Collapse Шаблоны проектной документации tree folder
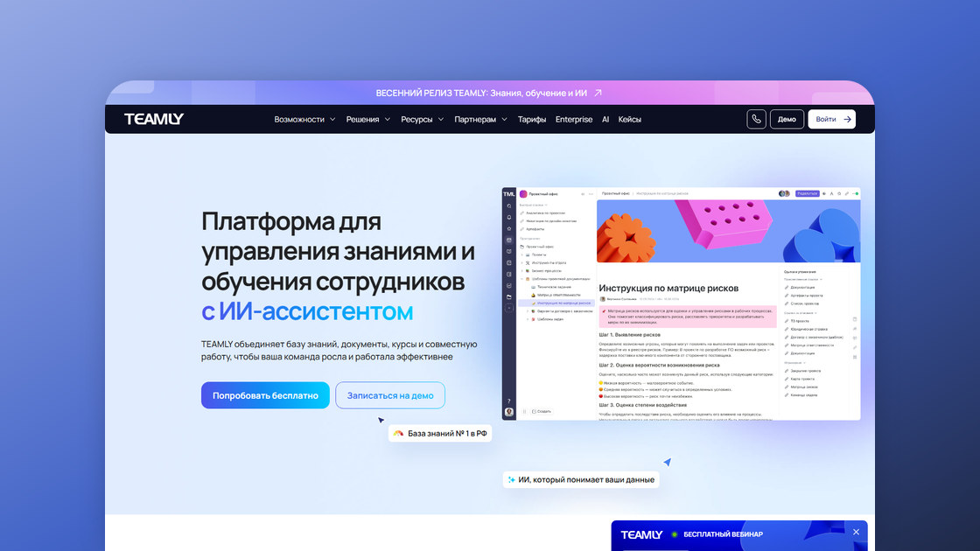 click(x=522, y=279)
